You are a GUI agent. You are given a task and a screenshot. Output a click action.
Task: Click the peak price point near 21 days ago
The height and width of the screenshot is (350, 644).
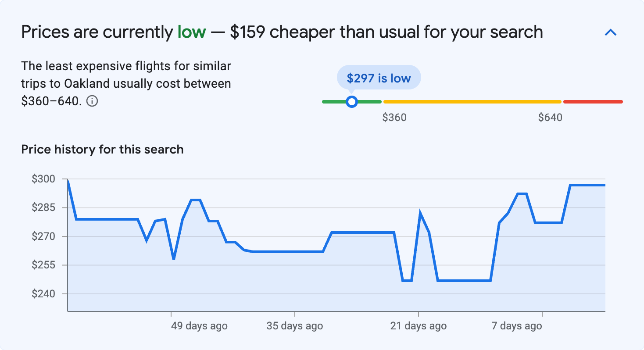tap(419, 211)
